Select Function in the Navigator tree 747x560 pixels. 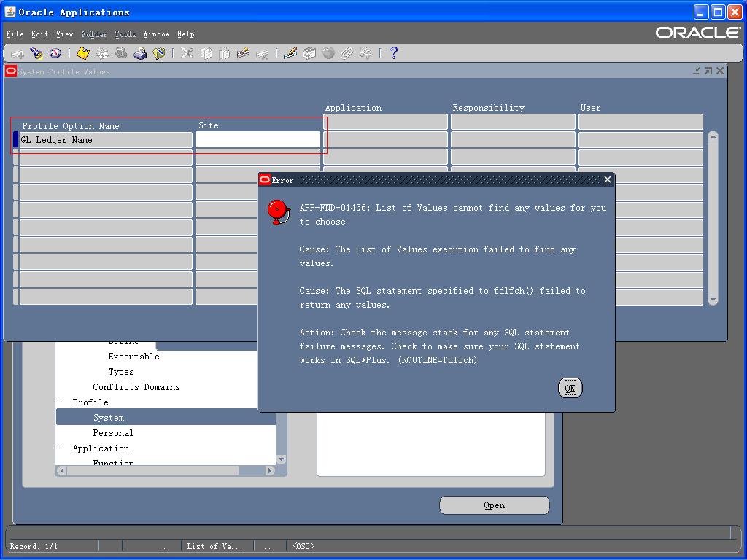(x=113, y=462)
